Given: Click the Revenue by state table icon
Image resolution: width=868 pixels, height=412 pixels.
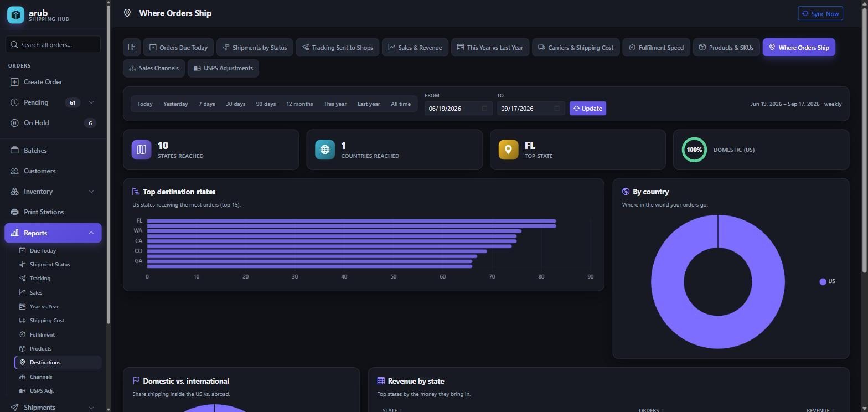Looking at the screenshot, I should point(381,381).
